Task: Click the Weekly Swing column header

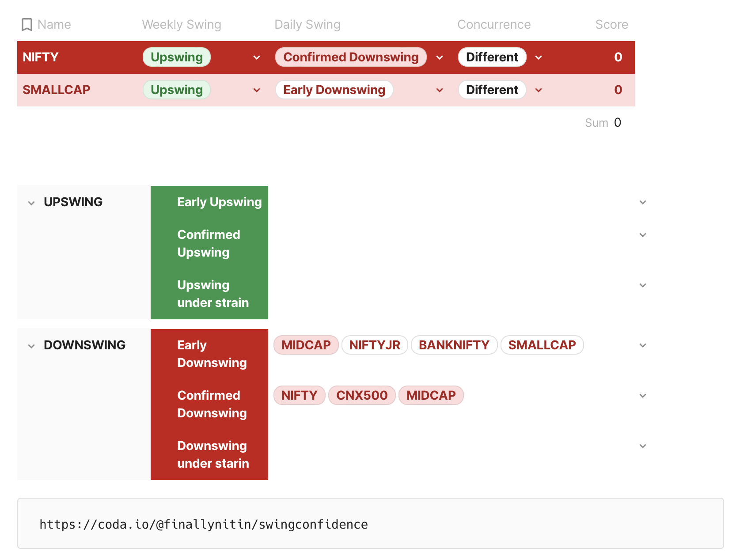Action: (x=182, y=25)
